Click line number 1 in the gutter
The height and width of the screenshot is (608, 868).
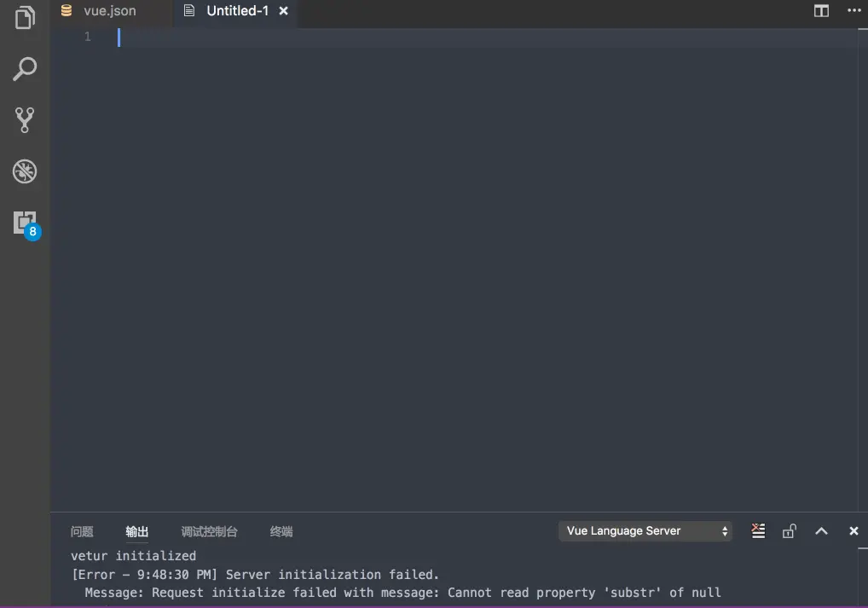tap(88, 37)
